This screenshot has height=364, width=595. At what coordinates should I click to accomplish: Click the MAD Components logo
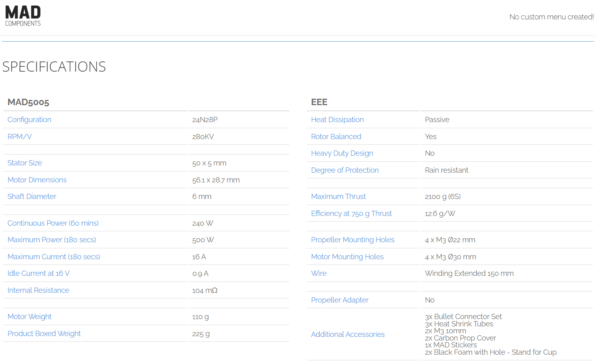tap(23, 16)
